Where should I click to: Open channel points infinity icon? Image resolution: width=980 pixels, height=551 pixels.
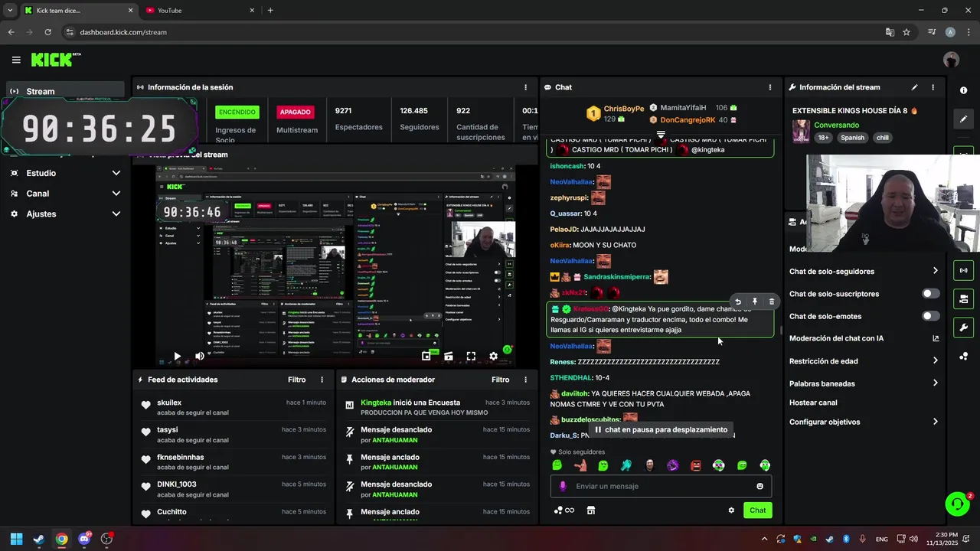(564, 510)
